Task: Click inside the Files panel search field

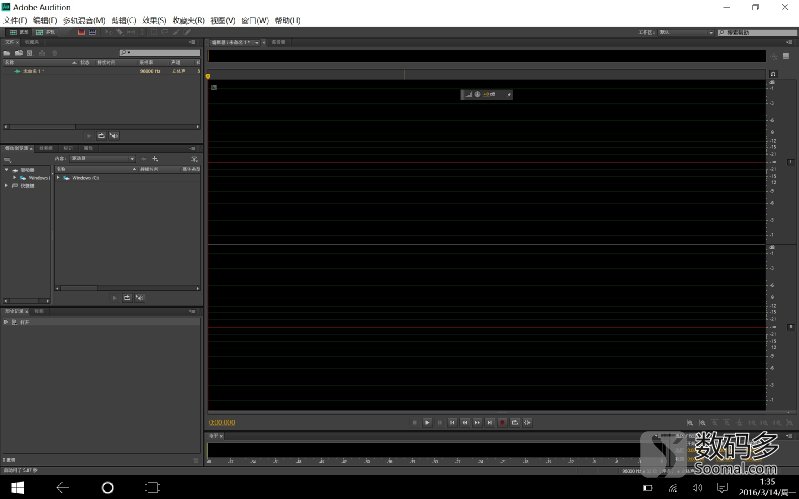Action: pos(159,52)
